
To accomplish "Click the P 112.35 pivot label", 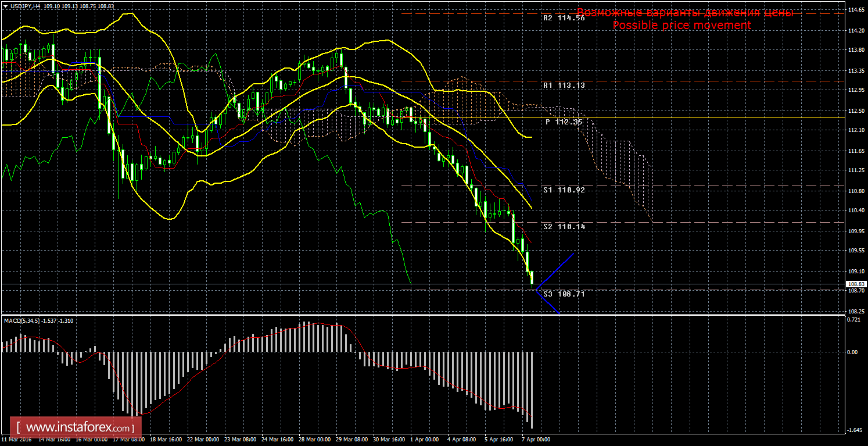I will click(564, 122).
